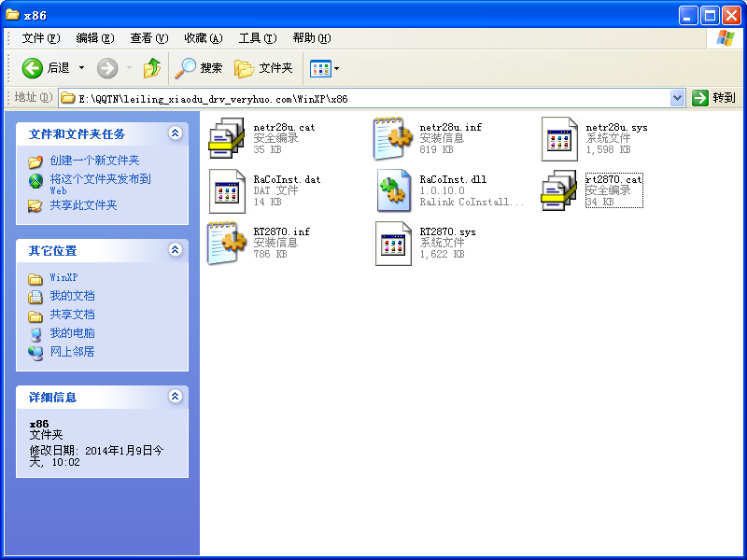Collapse the 文件和文件夹任务 panel
This screenshot has width=747, height=560.
(x=176, y=133)
